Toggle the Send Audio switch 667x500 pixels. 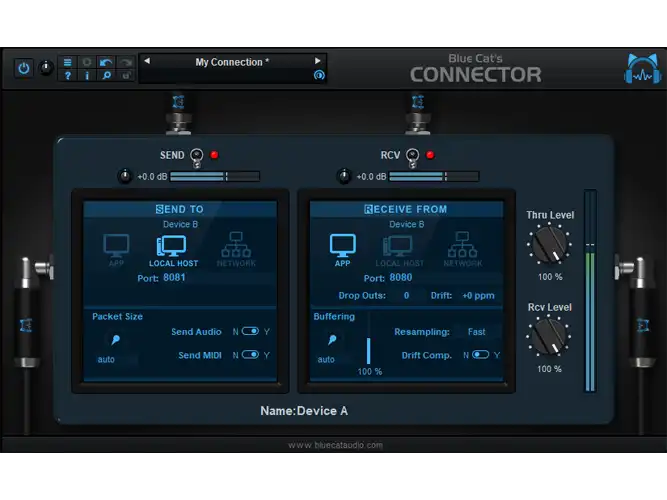pos(250,331)
